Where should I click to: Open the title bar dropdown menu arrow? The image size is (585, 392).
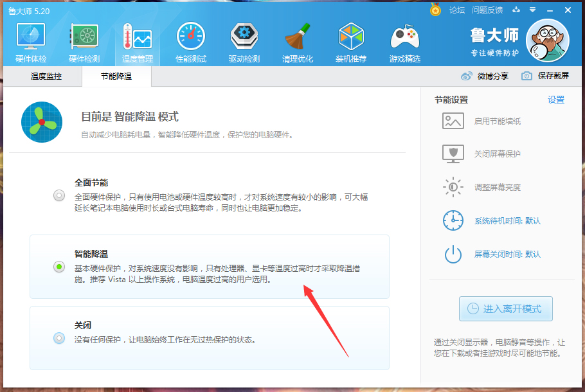click(x=533, y=10)
